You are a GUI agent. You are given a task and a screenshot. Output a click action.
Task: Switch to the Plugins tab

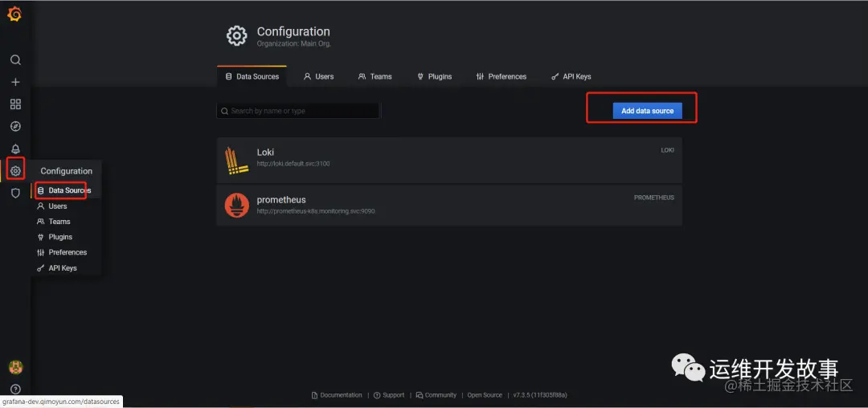coord(435,76)
